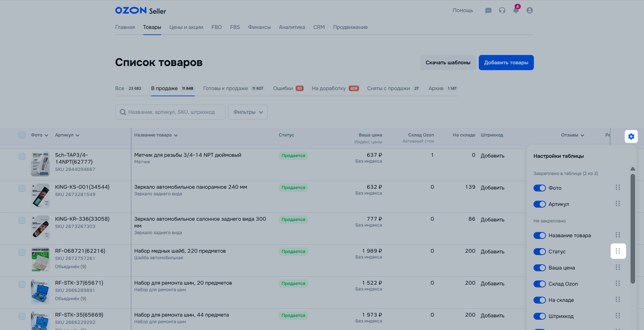Open the chat messages icon in header
The width and height of the screenshot is (644, 330).
click(488, 11)
